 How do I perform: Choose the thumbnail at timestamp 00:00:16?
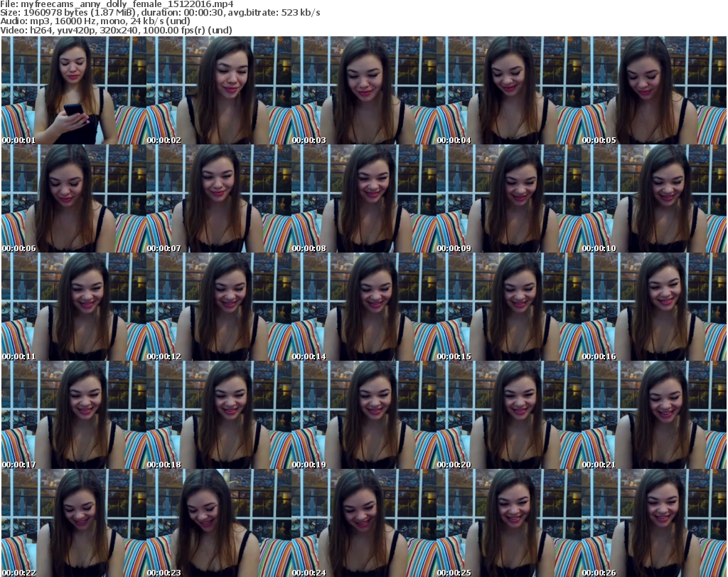pos(653,307)
